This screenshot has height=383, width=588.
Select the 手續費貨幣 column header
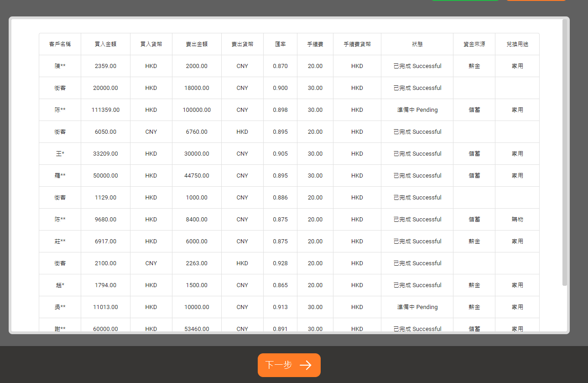tap(357, 44)
